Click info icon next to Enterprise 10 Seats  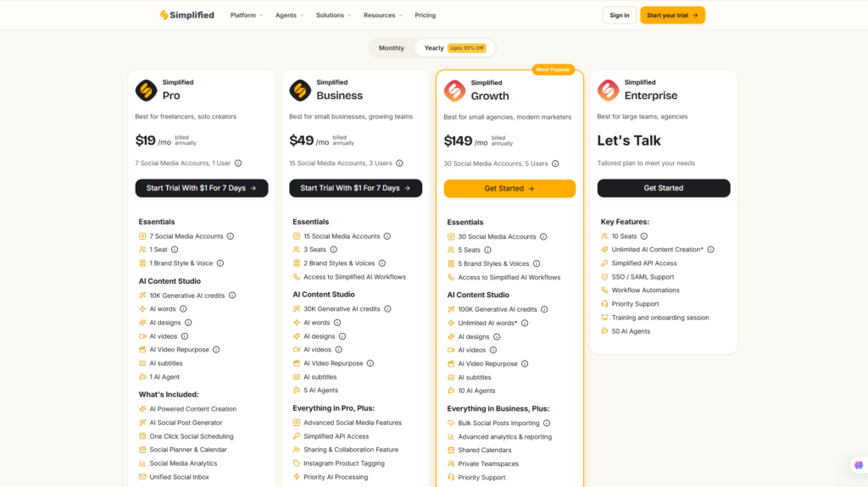(x=644, y=236)
